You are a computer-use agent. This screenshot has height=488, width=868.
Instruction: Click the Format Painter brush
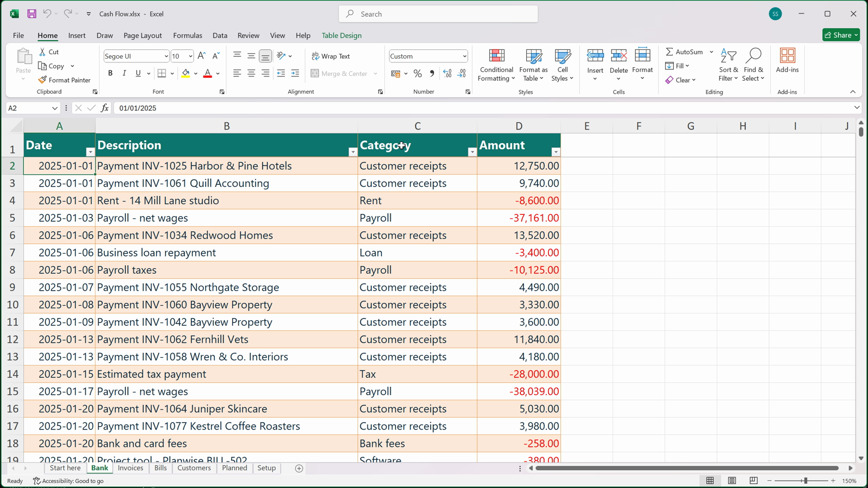click(x=65, y=80)
